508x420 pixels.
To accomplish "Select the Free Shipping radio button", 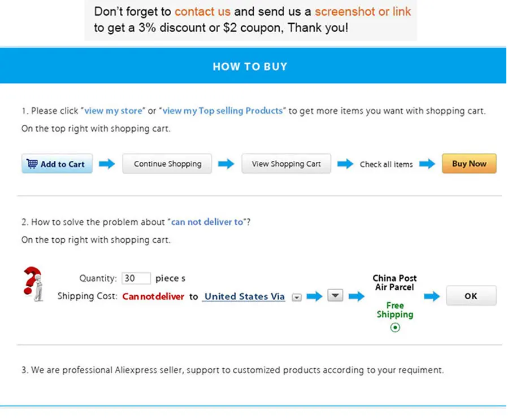I will 395,327.
